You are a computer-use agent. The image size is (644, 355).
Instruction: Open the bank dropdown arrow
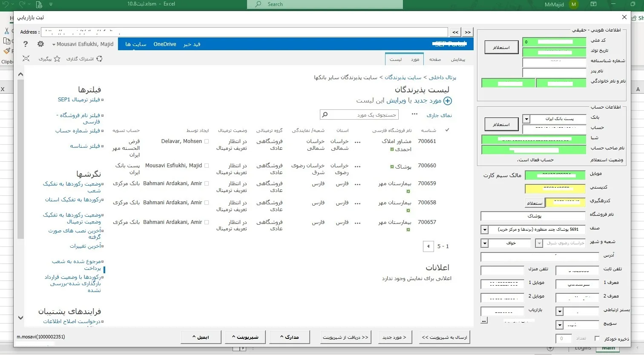tap(526, 119)
